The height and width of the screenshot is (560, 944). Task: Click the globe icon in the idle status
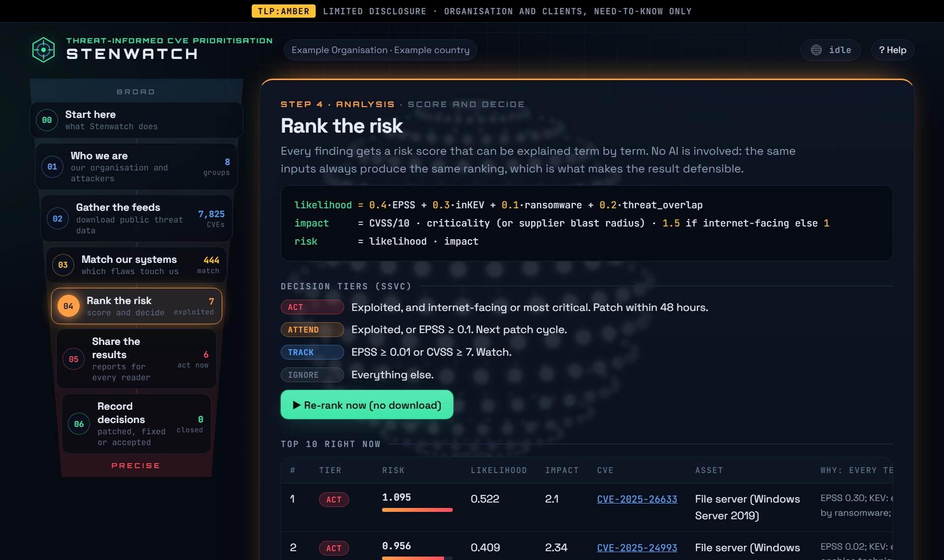click(x=816, y=50)
